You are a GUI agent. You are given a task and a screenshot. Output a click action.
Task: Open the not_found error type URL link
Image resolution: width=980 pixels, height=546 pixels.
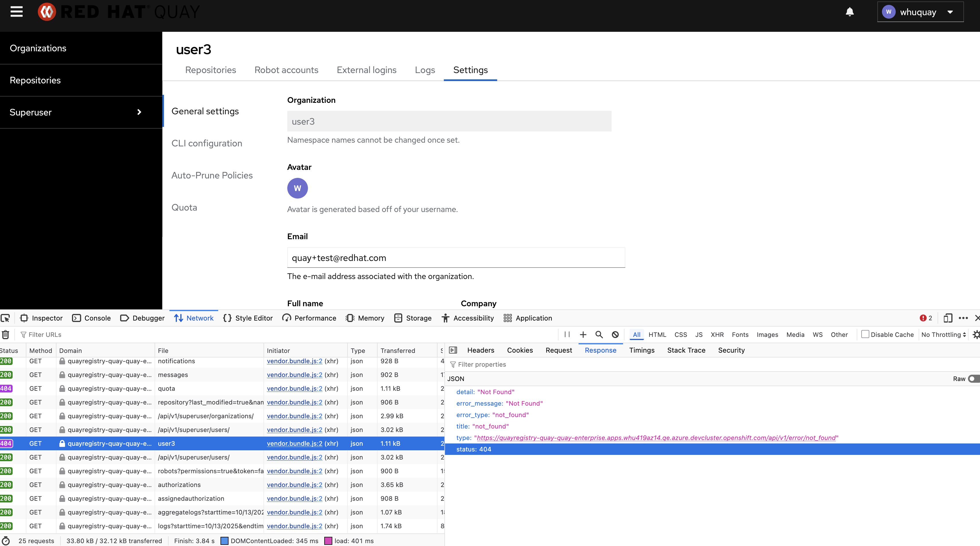(x=656, y=438)
